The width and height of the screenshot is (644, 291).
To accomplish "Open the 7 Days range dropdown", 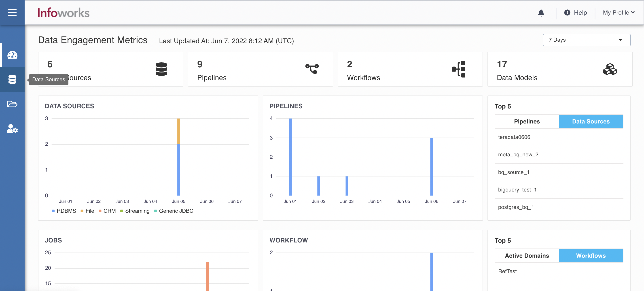I will point(586,40).
